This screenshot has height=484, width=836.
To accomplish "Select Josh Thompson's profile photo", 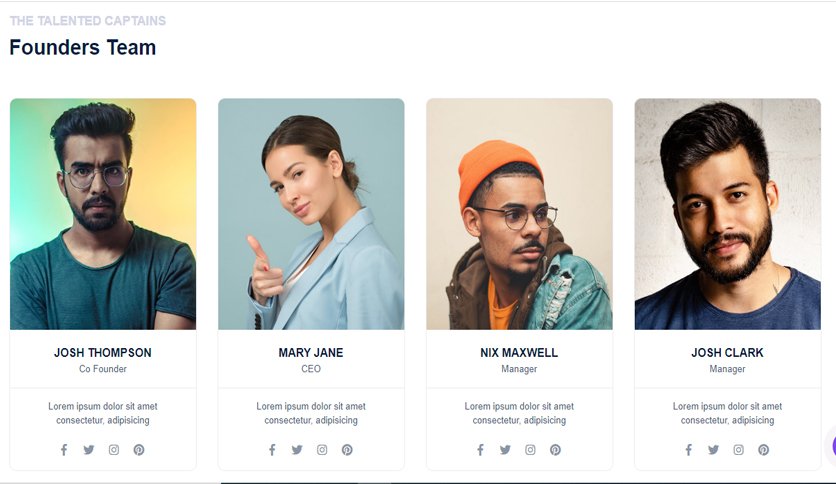I will click(103, 214).
